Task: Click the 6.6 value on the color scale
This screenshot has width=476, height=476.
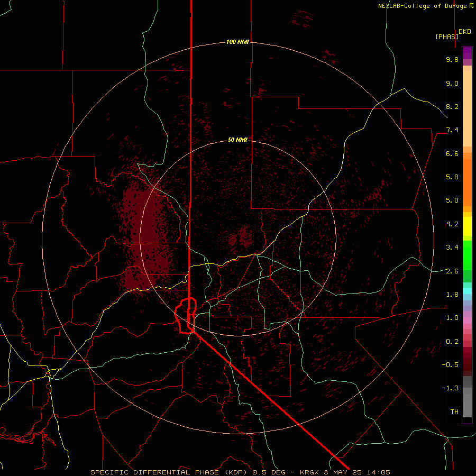Action: (x=452, y=153)
